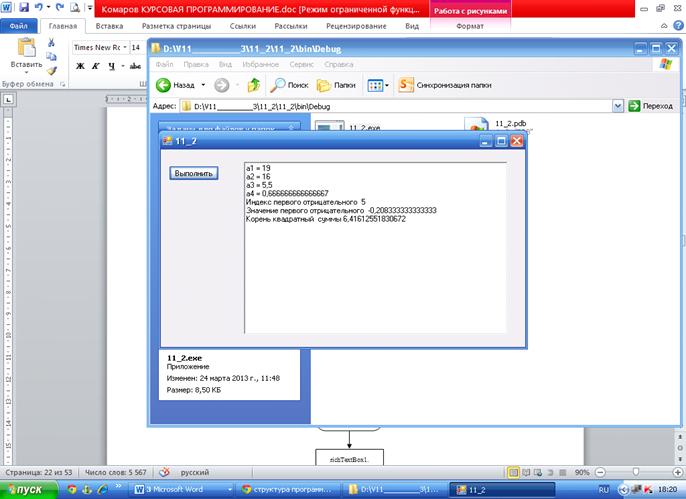Switch to the Вставка ribbon tab
Screen dimensions: 686x499
pyautogui.click(x=110, y=28)
